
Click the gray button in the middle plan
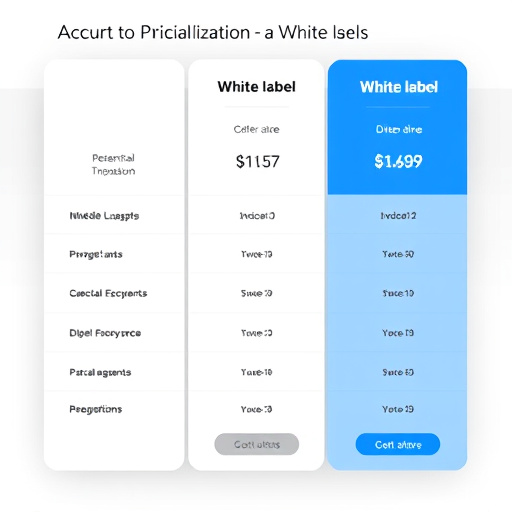[256, 444]
